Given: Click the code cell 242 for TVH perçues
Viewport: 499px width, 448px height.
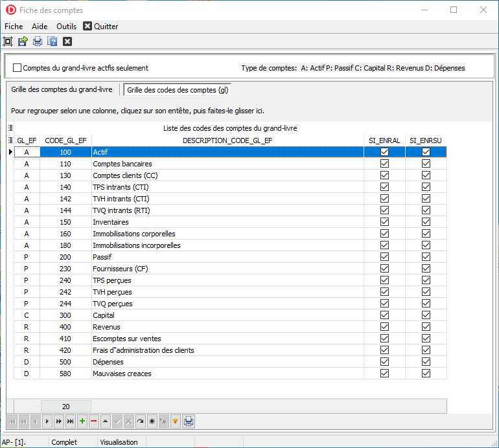Looking at the screenshot, I should pyautogui.click(x=65, y=292).
